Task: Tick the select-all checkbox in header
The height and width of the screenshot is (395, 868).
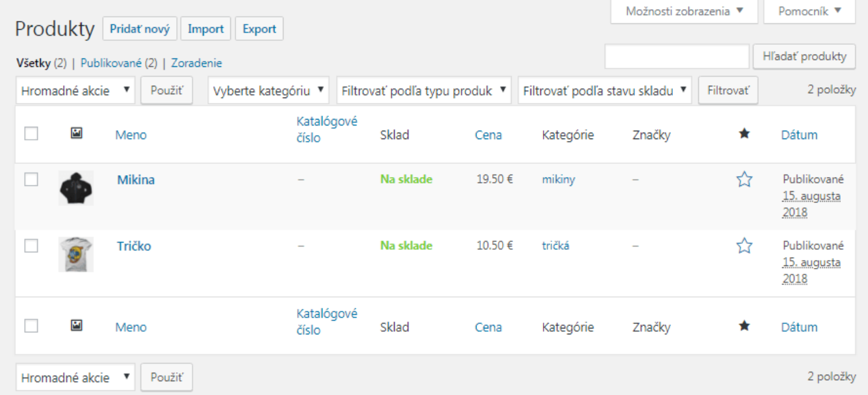Action: 31,134
